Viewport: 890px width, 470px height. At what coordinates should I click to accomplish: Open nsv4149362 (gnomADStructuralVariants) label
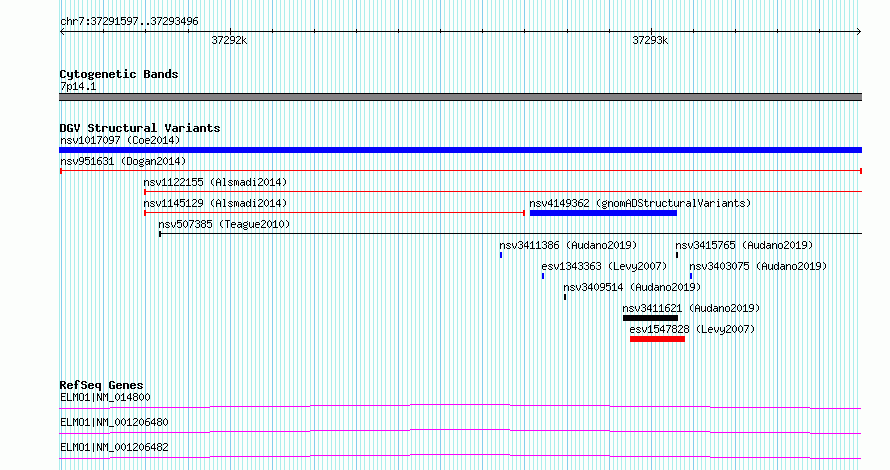(x=640, y=203)
